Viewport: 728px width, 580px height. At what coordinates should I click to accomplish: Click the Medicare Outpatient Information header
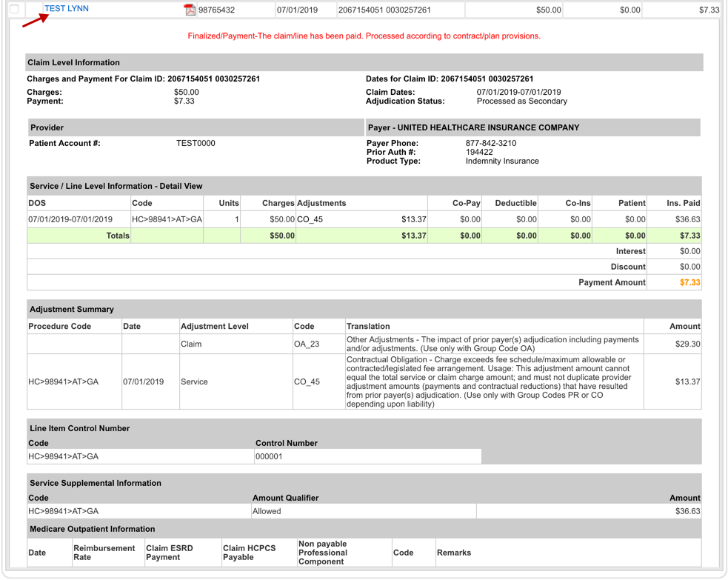pyautogui.click(x=91, y=529)
